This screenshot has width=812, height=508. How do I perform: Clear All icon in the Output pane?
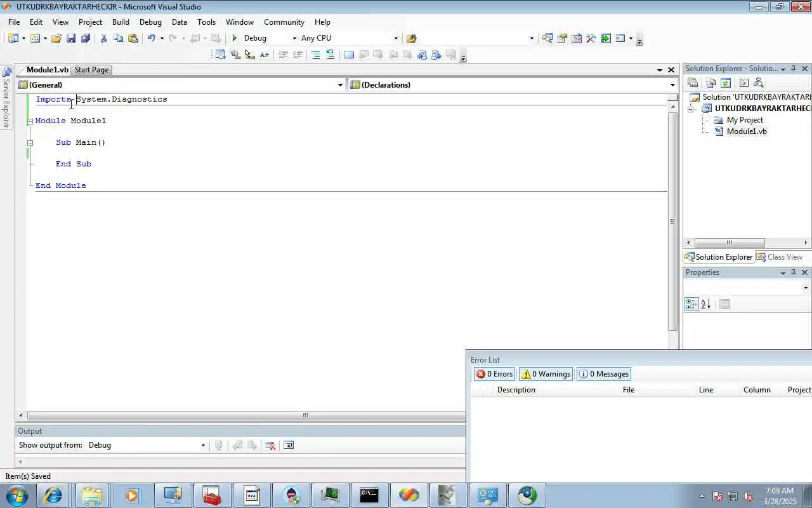(x=270, y=445)
